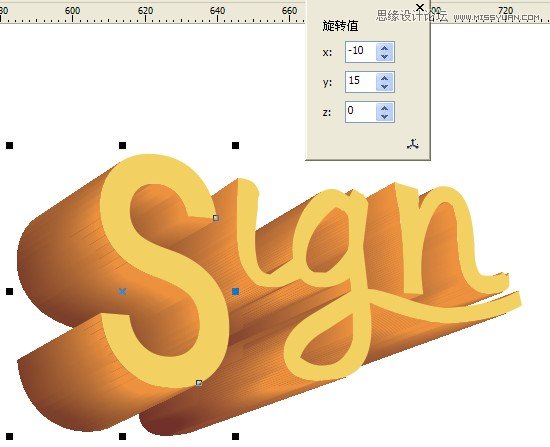The height and width of the screenshot is (447, 550).
Task: Click the 3D rotation axes icon
Action: click(413, 144)
